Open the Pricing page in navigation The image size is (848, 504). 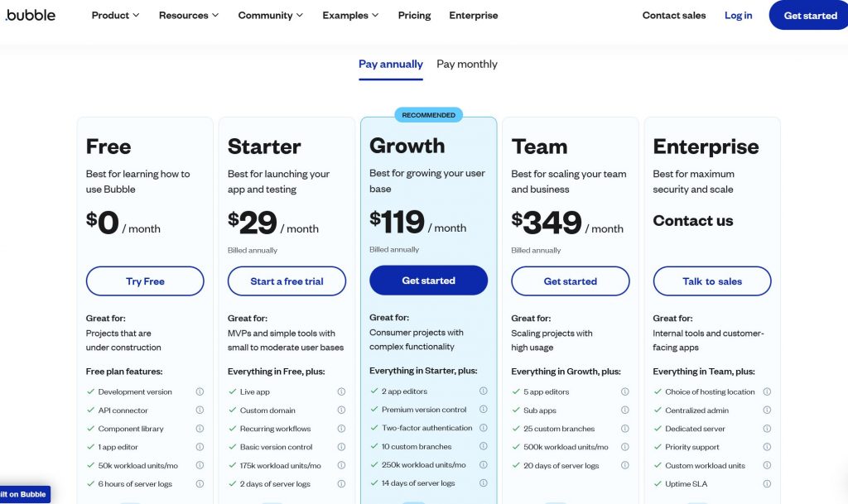point(414,15)
